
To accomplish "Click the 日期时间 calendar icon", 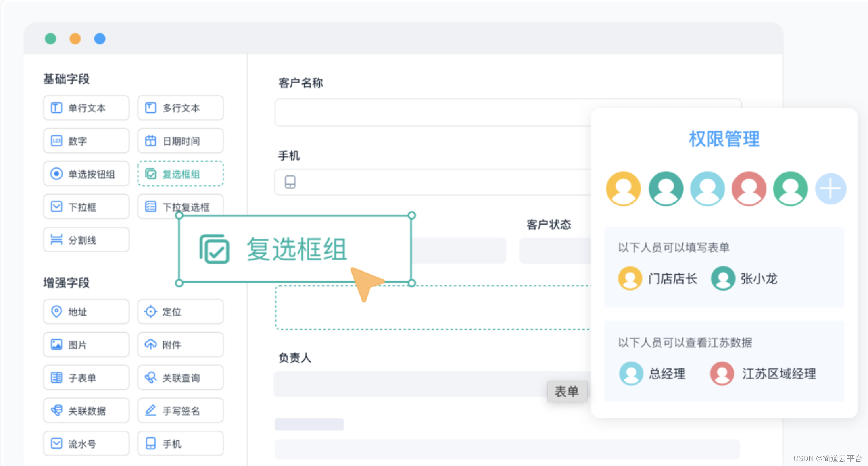I will coord(150,141).
